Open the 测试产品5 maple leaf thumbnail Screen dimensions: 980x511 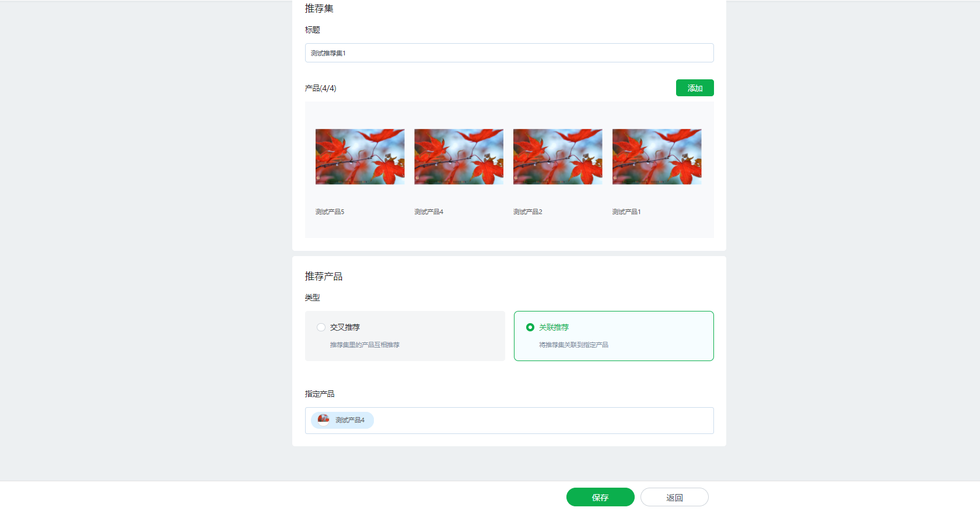click(x=360, y=157)
